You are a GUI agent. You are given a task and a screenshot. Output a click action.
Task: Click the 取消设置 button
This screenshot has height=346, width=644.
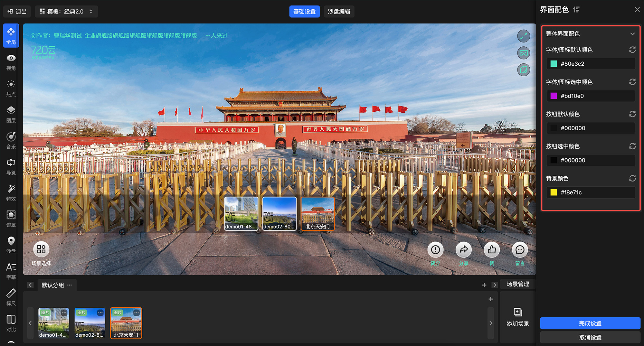590,337
